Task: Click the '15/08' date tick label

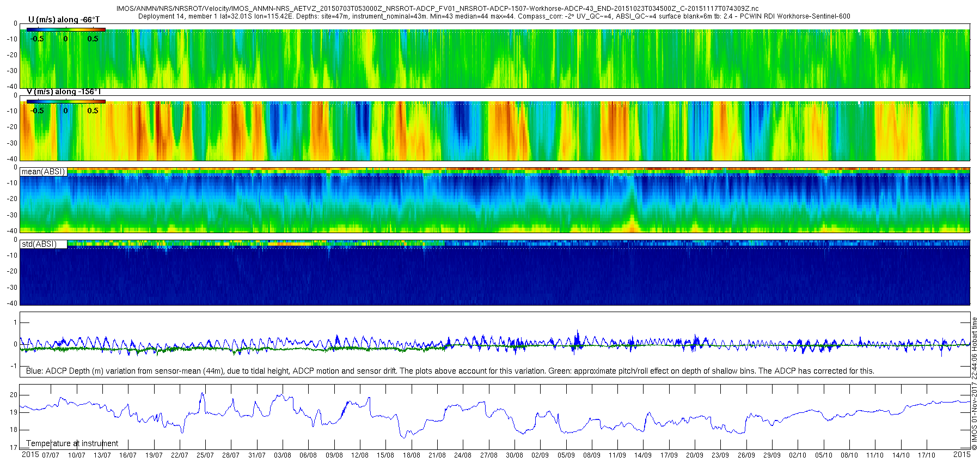Action: coord(385,455)
